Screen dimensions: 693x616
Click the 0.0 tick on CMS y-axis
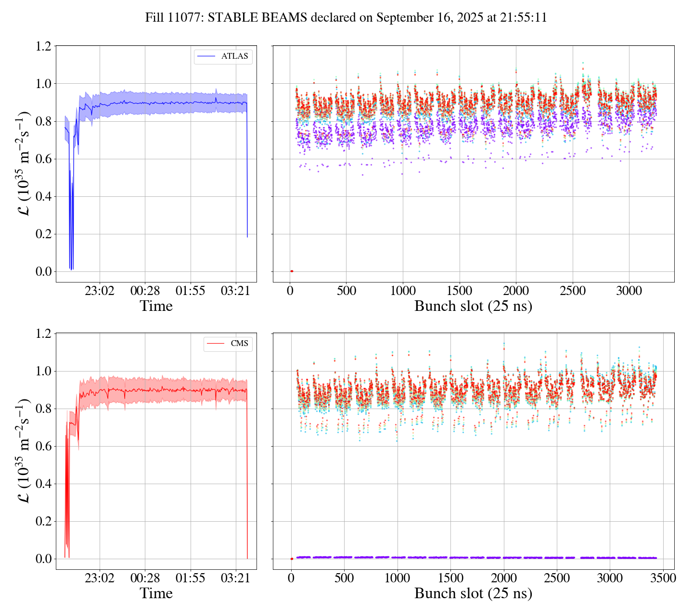pyautogui.click(x=44, y=559)
